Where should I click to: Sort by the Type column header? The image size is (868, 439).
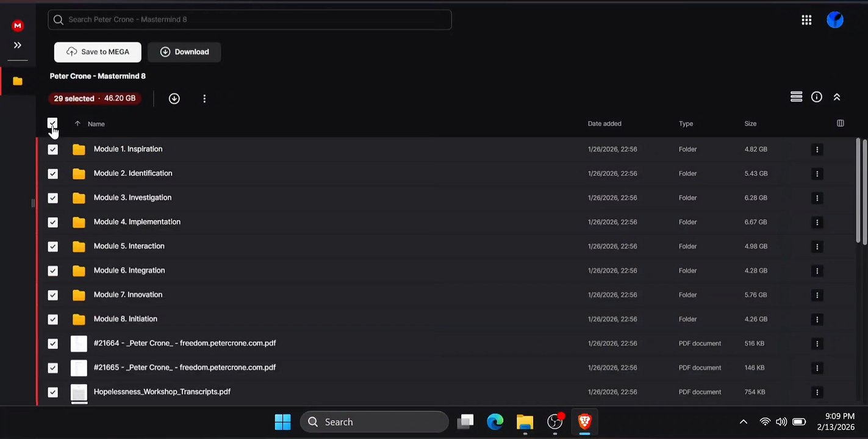(686, 124)
